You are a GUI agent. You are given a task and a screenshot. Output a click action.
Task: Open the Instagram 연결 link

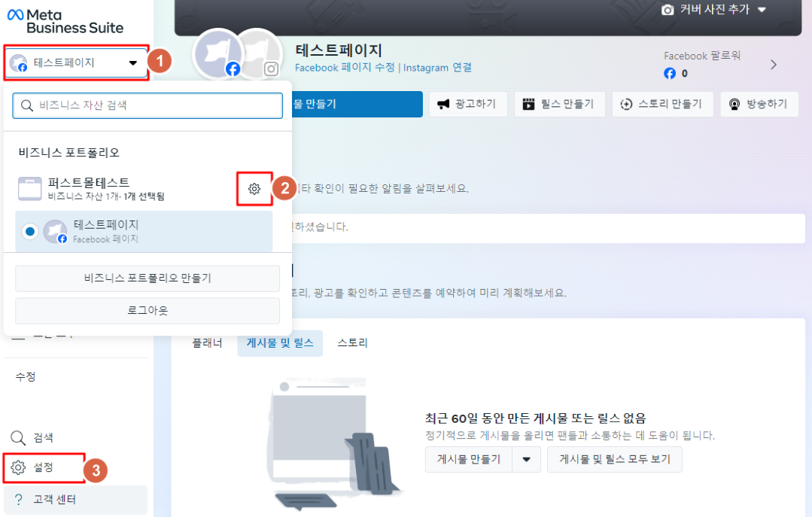click(x=437, y=68)
